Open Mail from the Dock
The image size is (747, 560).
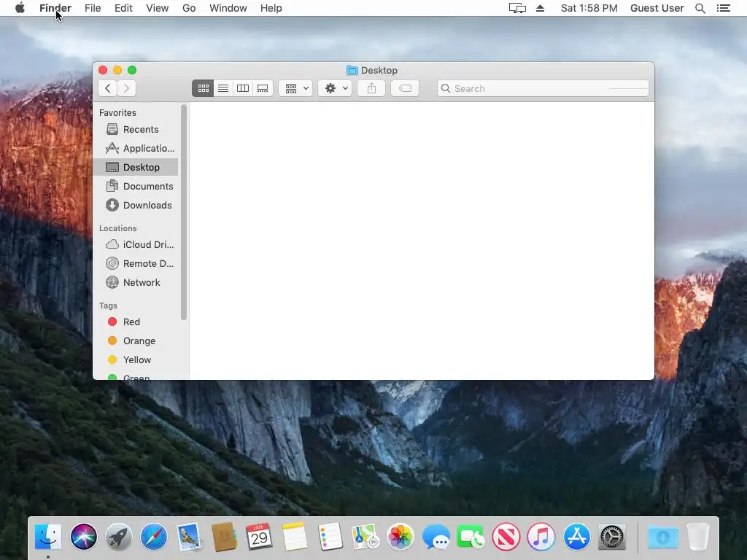pos(189,537)
